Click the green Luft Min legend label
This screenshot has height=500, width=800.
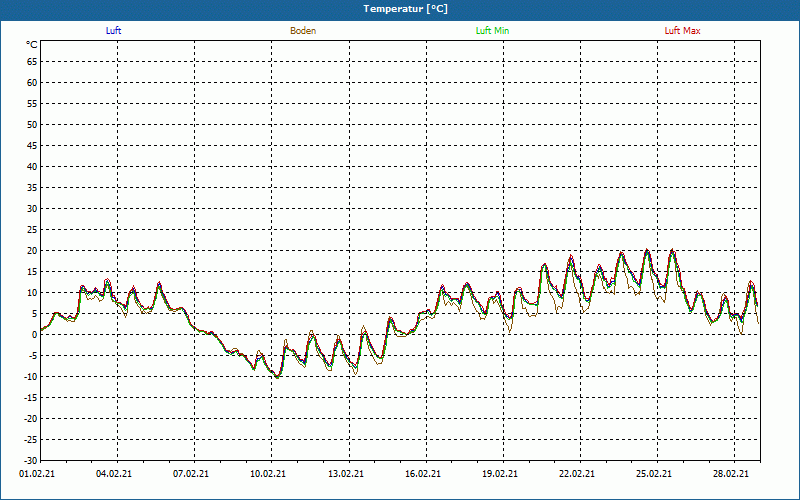point(492,31)
